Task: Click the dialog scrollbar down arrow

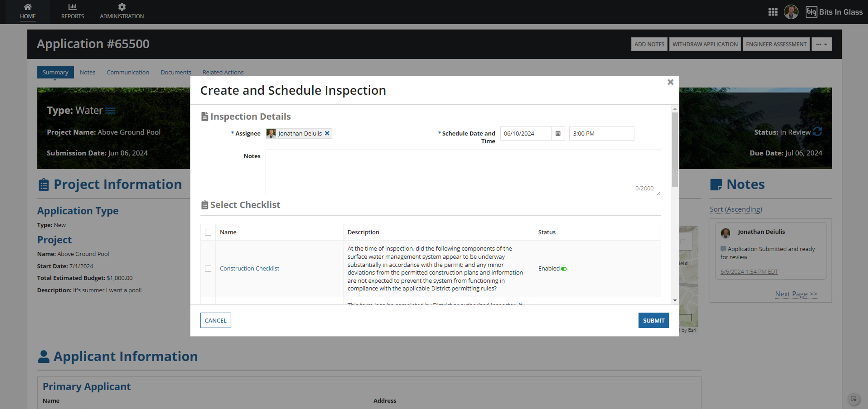Action: click(675, 300)
